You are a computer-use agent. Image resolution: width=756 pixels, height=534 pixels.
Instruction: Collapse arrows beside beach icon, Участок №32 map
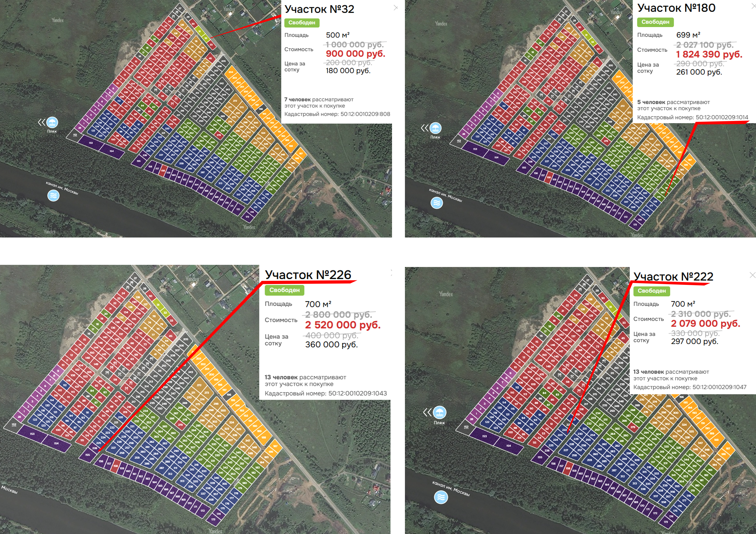click(x=41, y=122)
